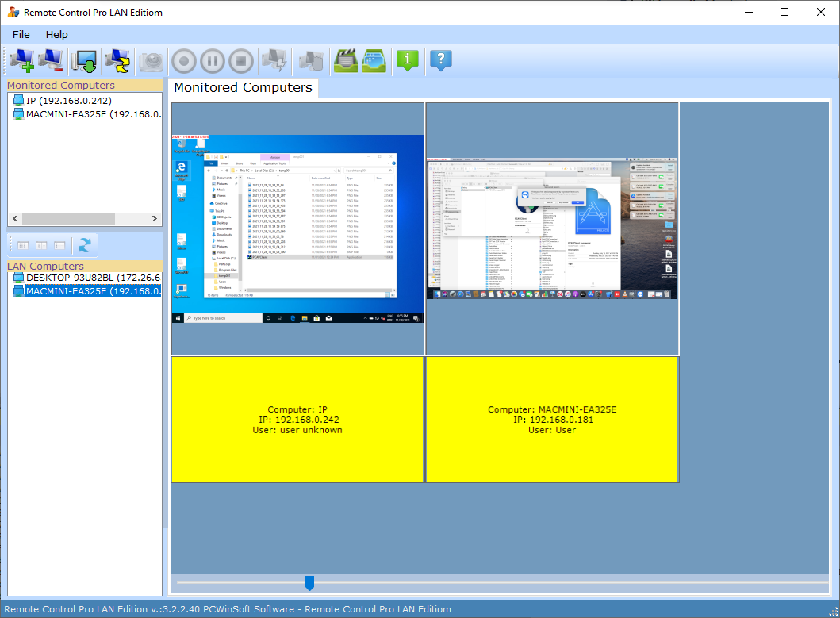The height and width of the screenshot is (618, 840).
Task: Click the single-list view icon above LAN Computers
Action: pos(59,245)
